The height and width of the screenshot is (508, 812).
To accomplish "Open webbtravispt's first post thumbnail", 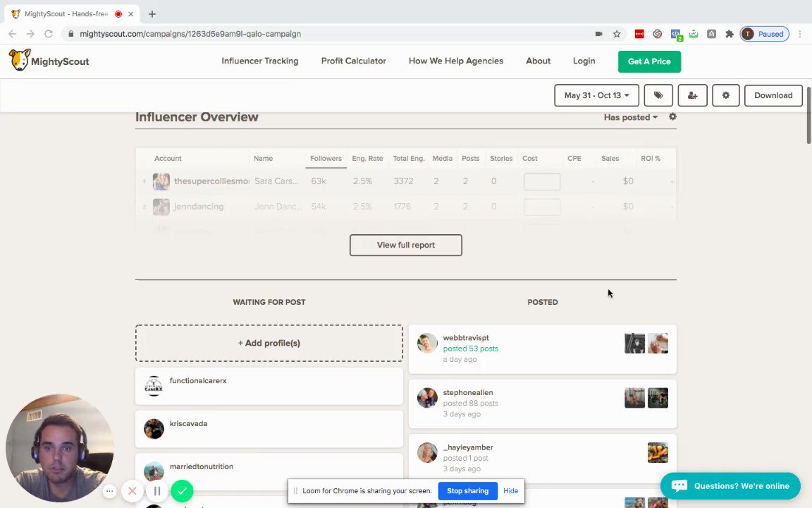I will [x=634, y=343].
